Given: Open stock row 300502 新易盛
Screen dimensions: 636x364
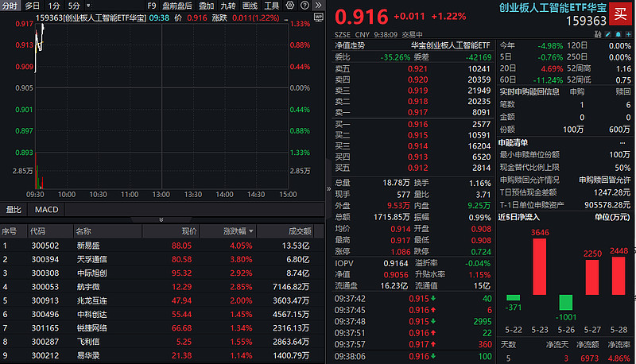Looking at the screenshot, I should [162, 246].
